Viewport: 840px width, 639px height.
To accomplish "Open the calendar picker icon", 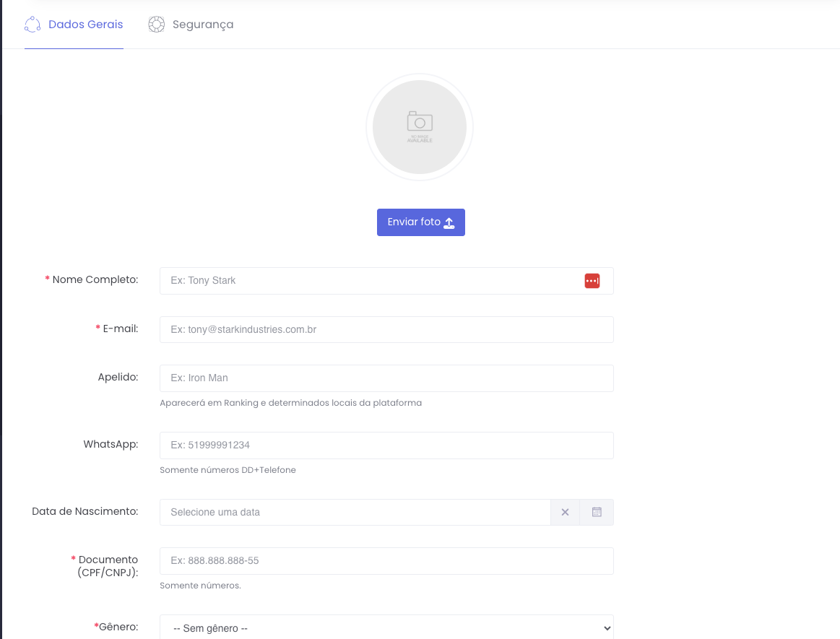I will [x=597, y=512].
